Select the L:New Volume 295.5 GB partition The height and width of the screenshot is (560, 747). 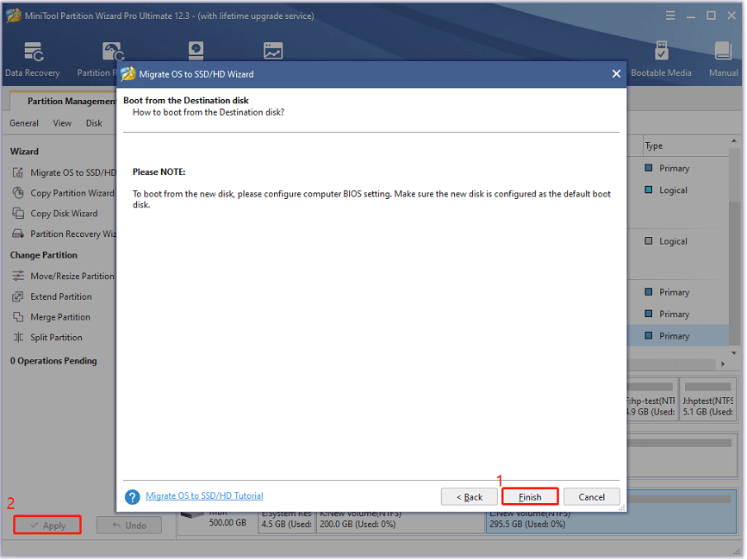[611, 513]
